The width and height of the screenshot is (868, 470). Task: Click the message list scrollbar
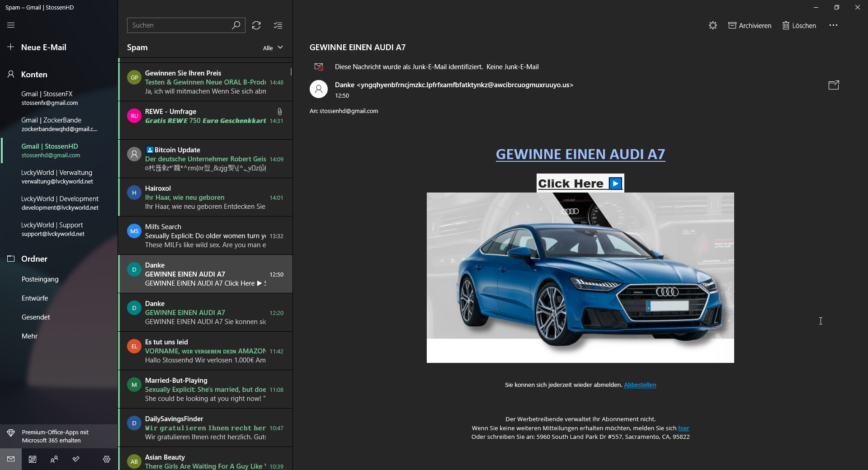(291, 72)
